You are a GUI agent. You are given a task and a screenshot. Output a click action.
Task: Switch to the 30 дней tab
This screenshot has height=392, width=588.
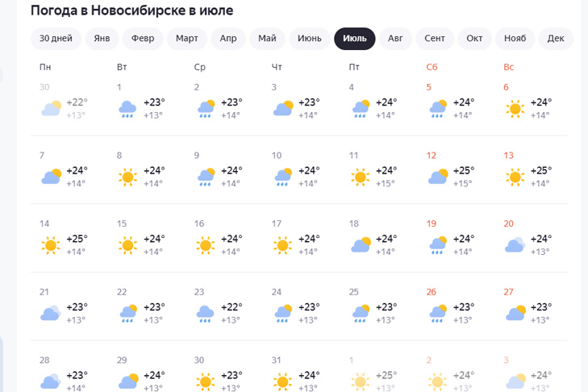point(56,39)
